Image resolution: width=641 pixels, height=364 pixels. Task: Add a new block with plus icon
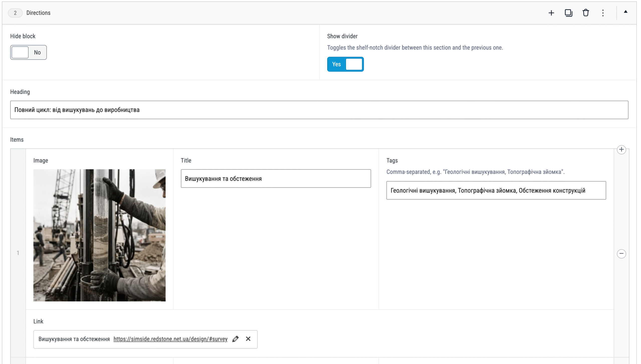click(551, 13)
